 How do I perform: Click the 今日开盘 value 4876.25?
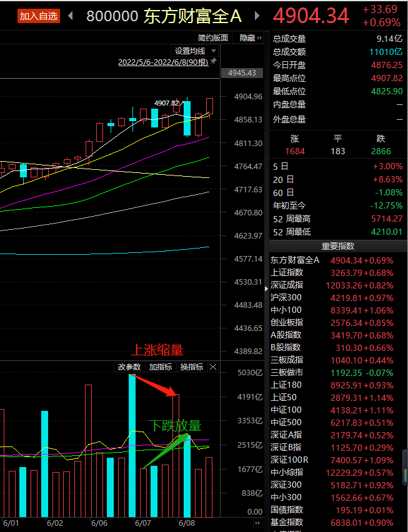coord(387,65)
